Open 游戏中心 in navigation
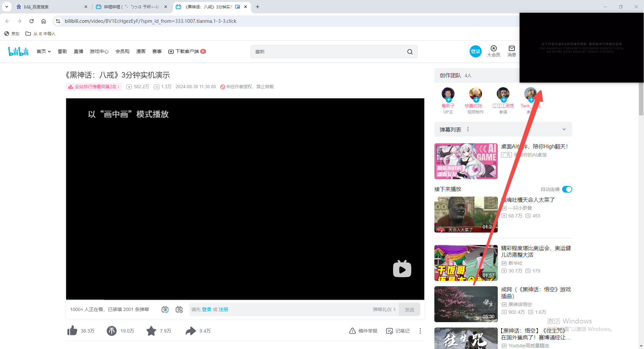The width and height of the screenshot is (644, 349). coord(99,51)
